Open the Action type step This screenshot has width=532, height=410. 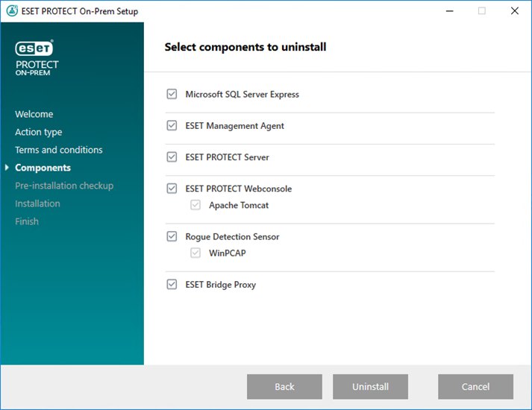38,132
